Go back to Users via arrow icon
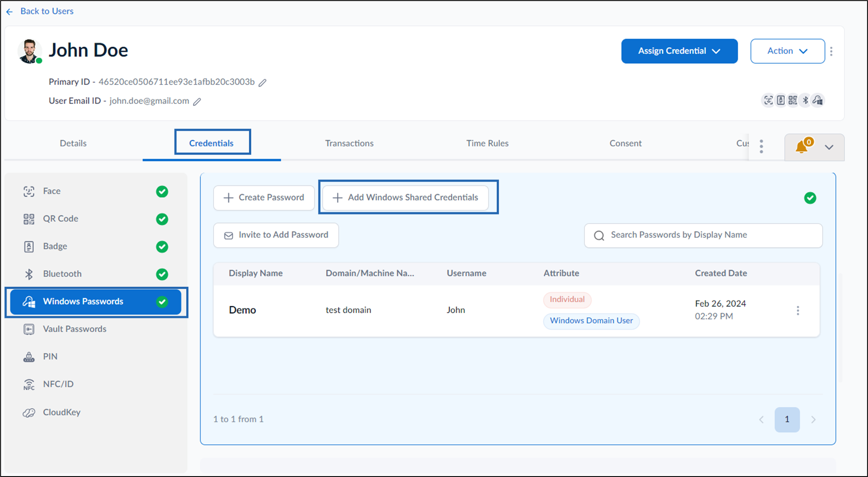The height and width of the screenshot is (477, 868). coord(10,12)
